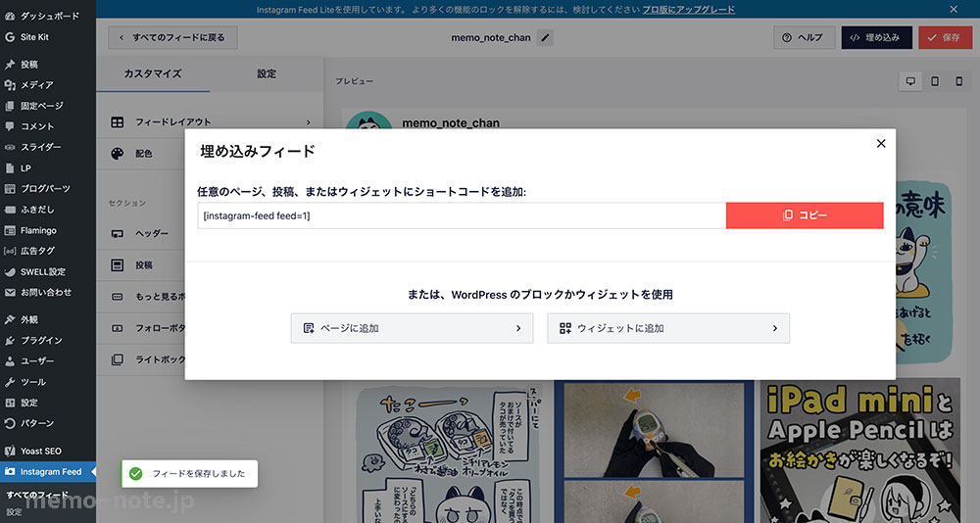This screenshot has height=523, width=980.
Task: Switch to the 設定 tab
Action: [267, 73]
